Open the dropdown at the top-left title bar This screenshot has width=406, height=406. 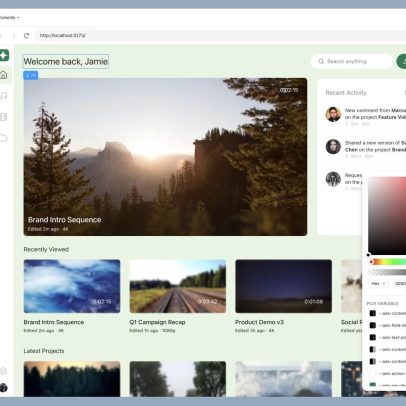9,17
